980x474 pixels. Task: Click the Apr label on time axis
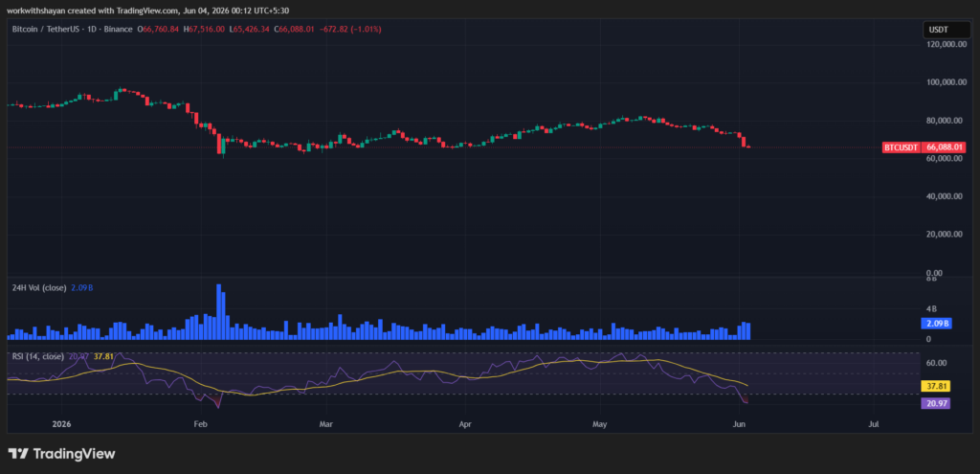point(464,424)
